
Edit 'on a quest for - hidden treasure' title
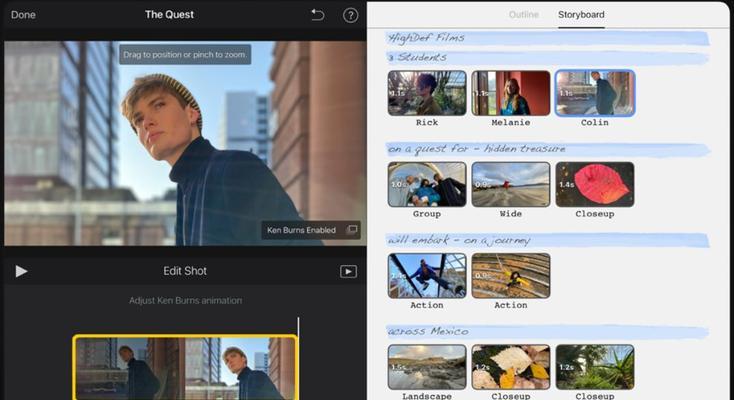point(547,149)
